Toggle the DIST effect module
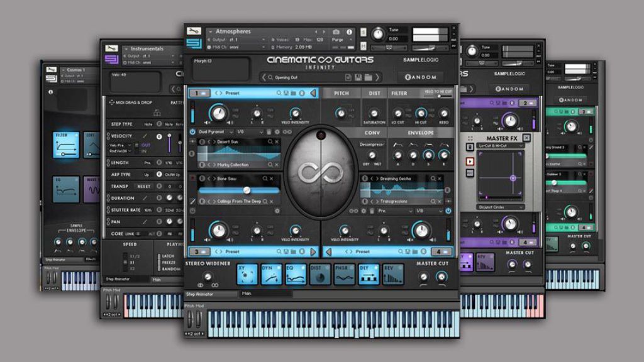The width and height of the screenshot is (644, 362). 319,275
